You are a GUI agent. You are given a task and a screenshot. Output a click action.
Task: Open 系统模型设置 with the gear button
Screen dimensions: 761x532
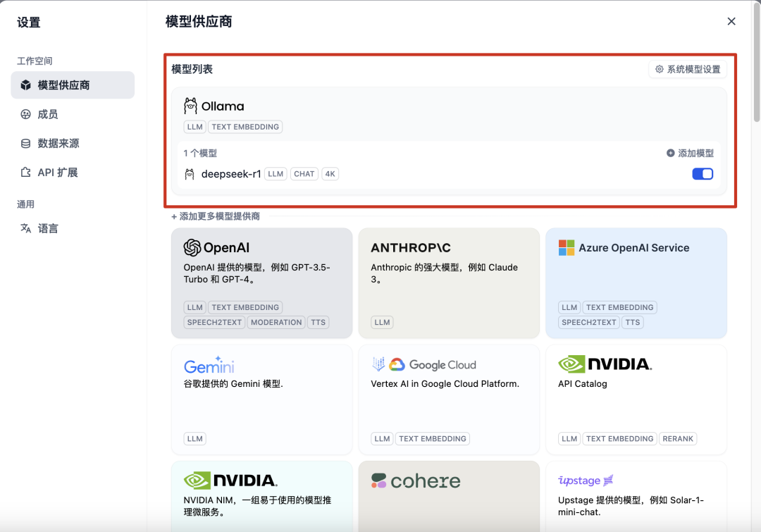[x=687, y=68]
